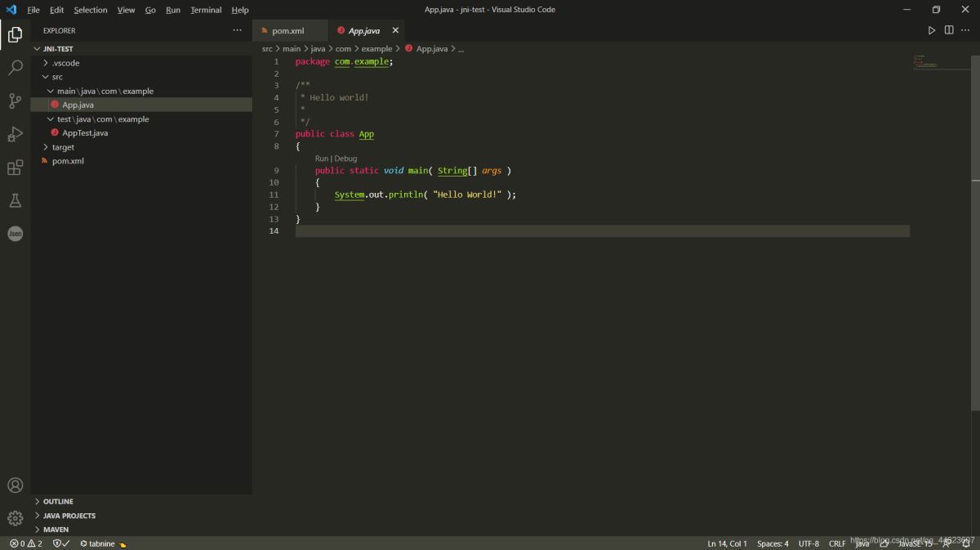Switch to the pom.xml tab

coord(287,31)
